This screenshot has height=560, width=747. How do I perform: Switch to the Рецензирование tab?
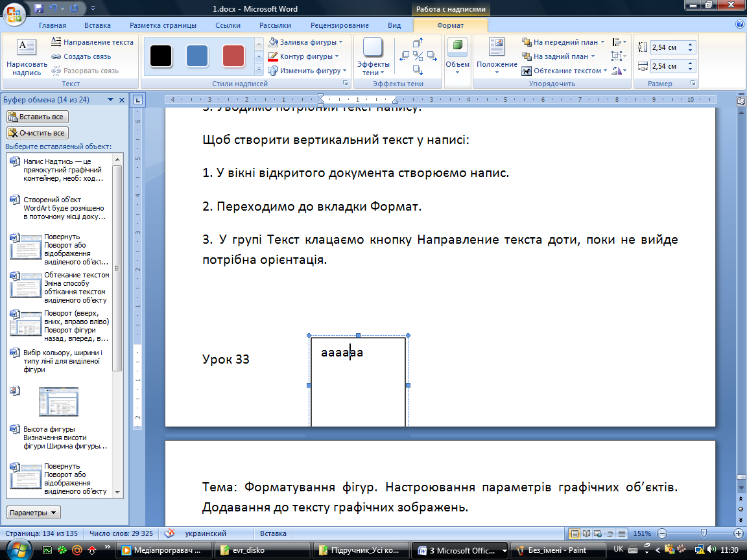coord(340,25)
